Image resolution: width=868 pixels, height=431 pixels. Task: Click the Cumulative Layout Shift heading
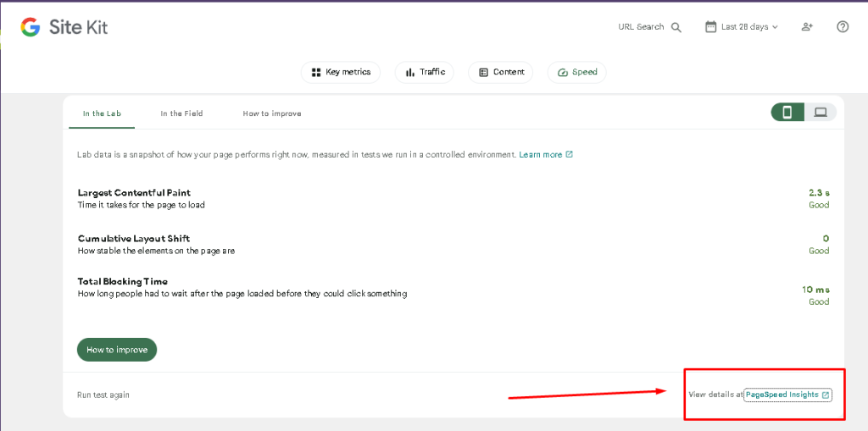click(x=133, y=239)
